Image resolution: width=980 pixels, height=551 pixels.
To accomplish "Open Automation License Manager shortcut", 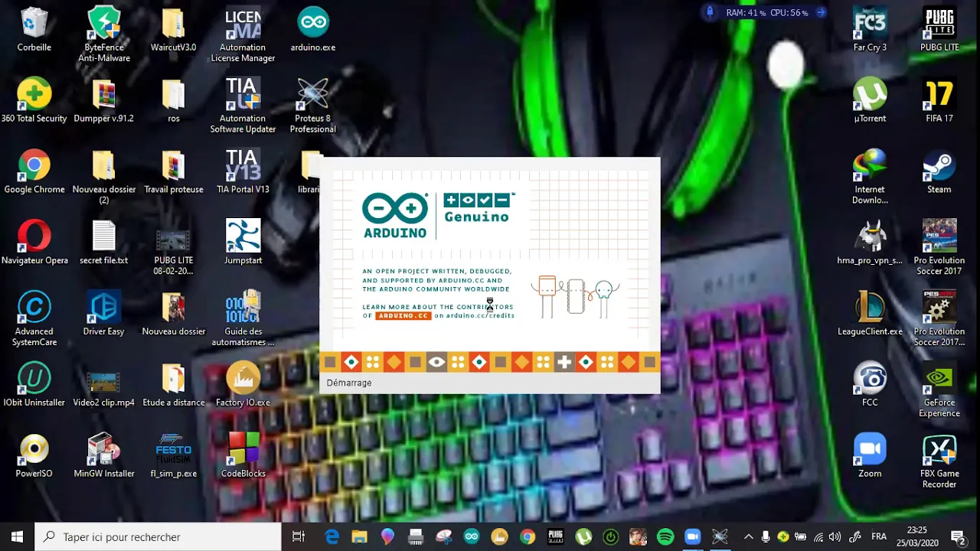I will point(243,34).
